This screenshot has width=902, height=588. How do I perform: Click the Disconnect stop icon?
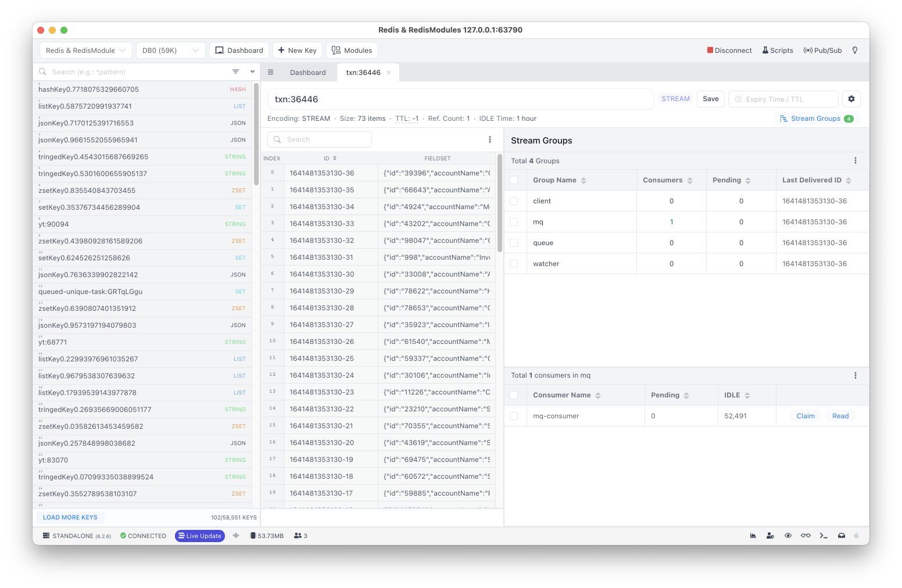[710, 51]
